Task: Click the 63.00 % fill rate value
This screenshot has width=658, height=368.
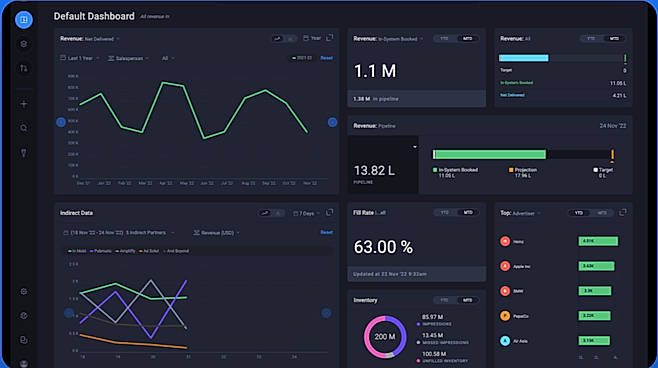Action: pos(383,247)
